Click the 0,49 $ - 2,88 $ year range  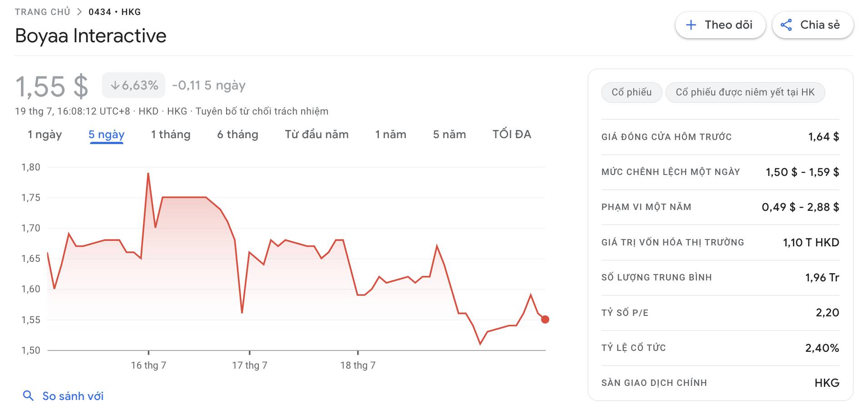point(801,207)
